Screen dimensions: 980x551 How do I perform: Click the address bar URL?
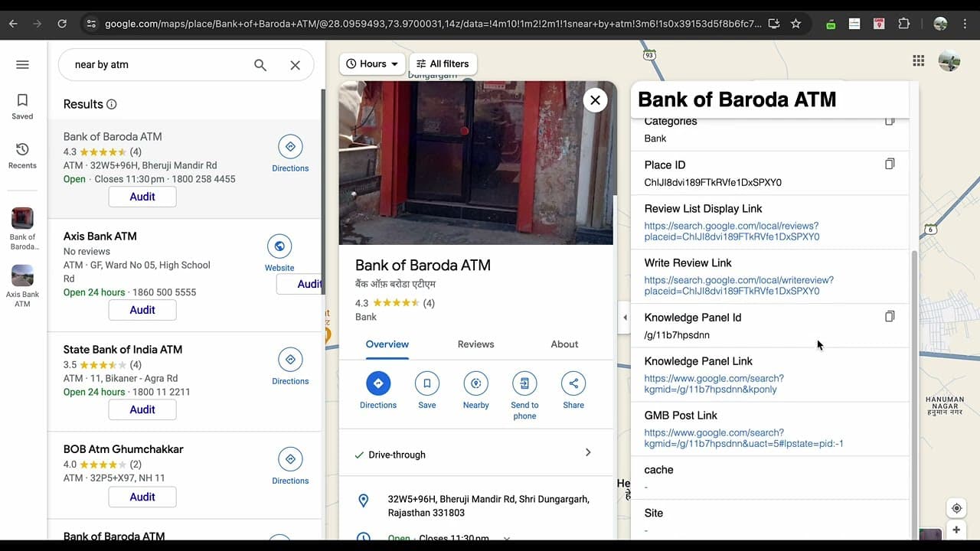433,24
